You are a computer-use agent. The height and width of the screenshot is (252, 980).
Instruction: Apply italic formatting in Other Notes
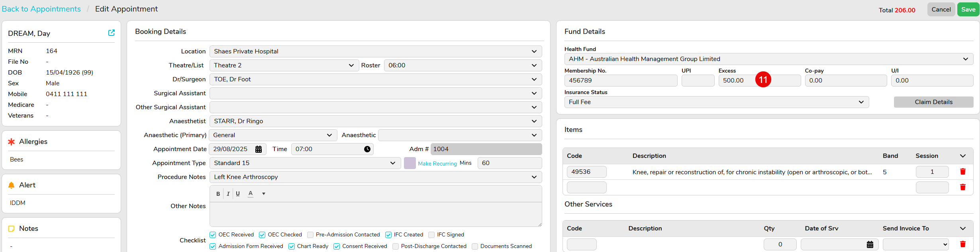[228, 194]
